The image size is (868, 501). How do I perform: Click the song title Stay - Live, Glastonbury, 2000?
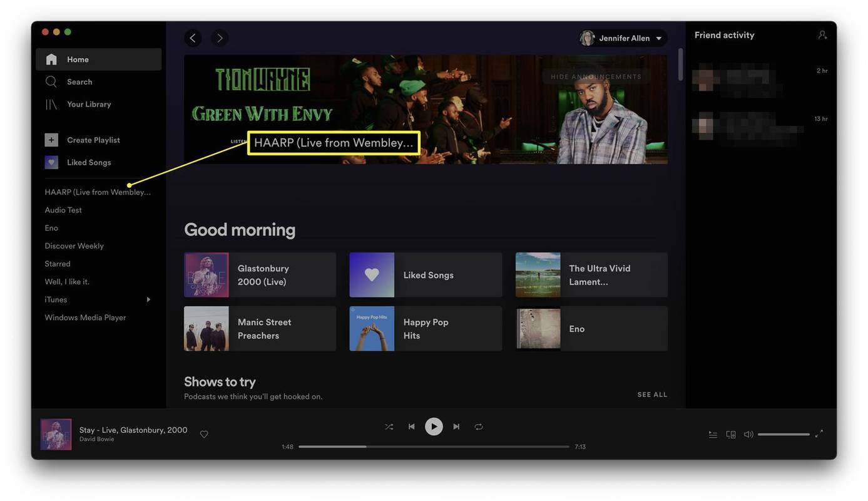click(x=133, y=430)
